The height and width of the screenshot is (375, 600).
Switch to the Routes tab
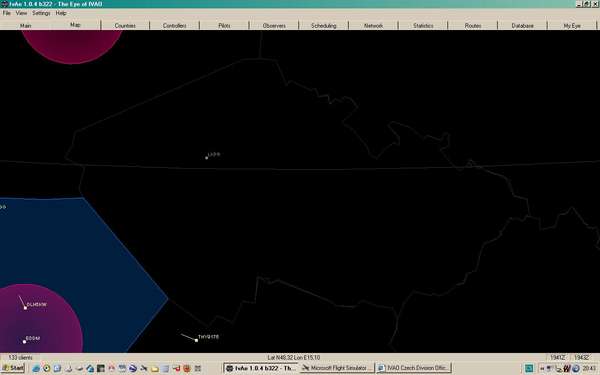(x=473, y=26)
